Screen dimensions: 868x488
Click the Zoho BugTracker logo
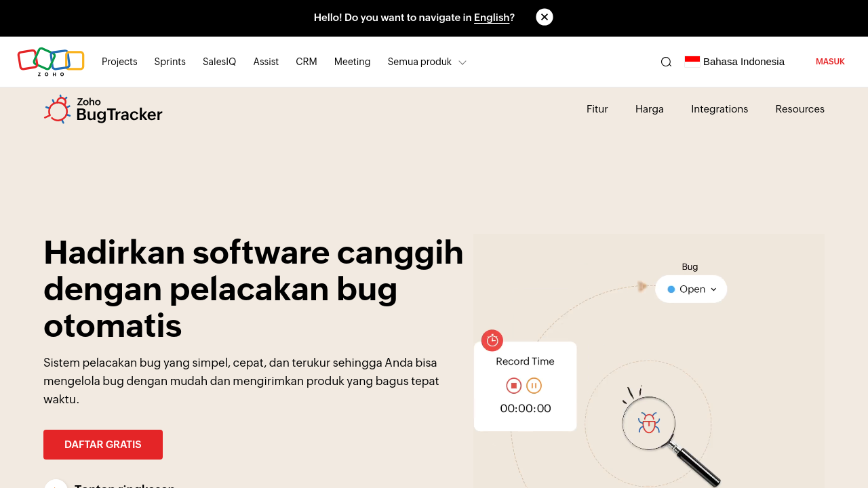[103, 109]
